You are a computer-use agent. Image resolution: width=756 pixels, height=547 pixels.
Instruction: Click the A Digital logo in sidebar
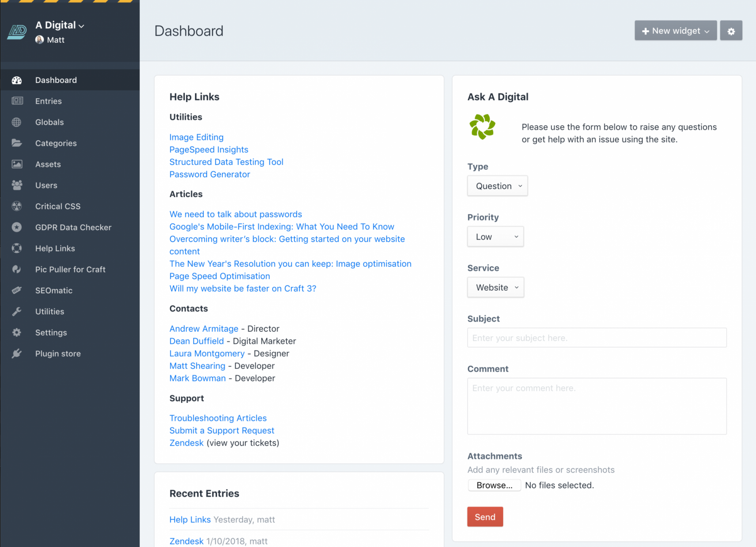(17, 32)
